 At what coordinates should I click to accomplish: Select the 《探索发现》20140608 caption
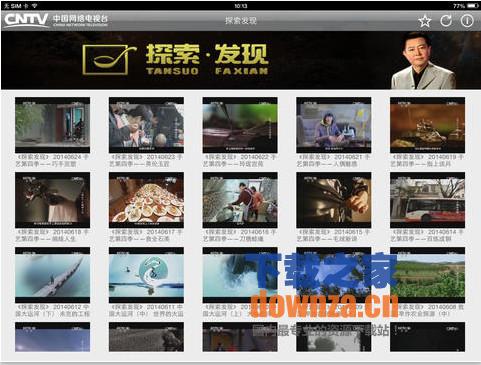pyautogui.click(x=428, y=310)
